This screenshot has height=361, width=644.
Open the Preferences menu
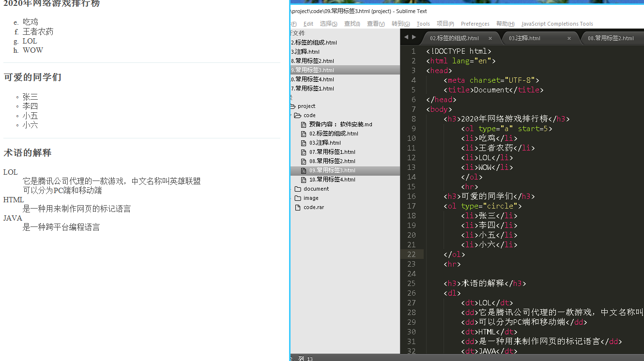[475, 24]
